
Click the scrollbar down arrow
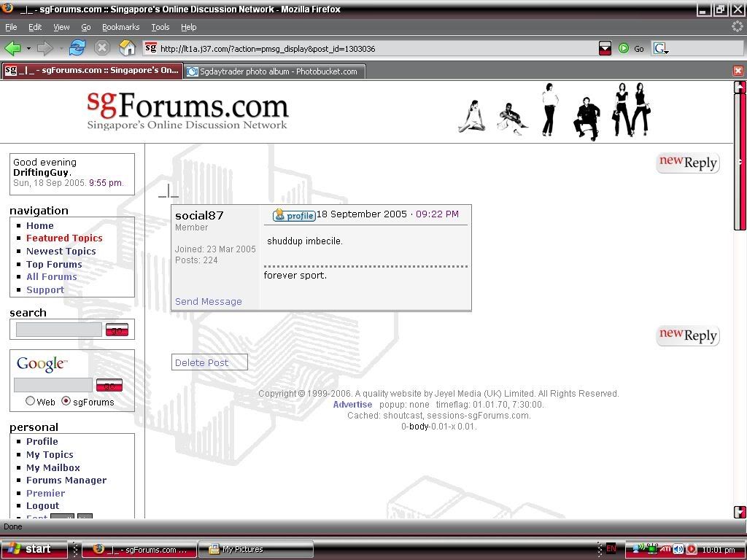(x=740, y=512)
